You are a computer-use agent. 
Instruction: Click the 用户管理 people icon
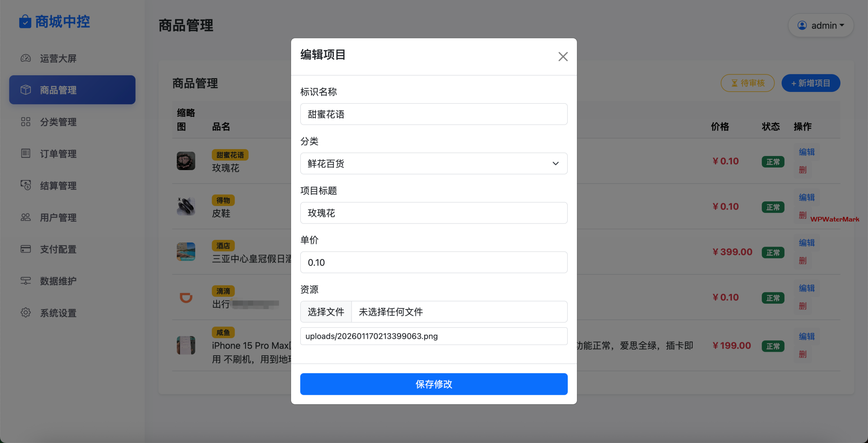[26, 217]
